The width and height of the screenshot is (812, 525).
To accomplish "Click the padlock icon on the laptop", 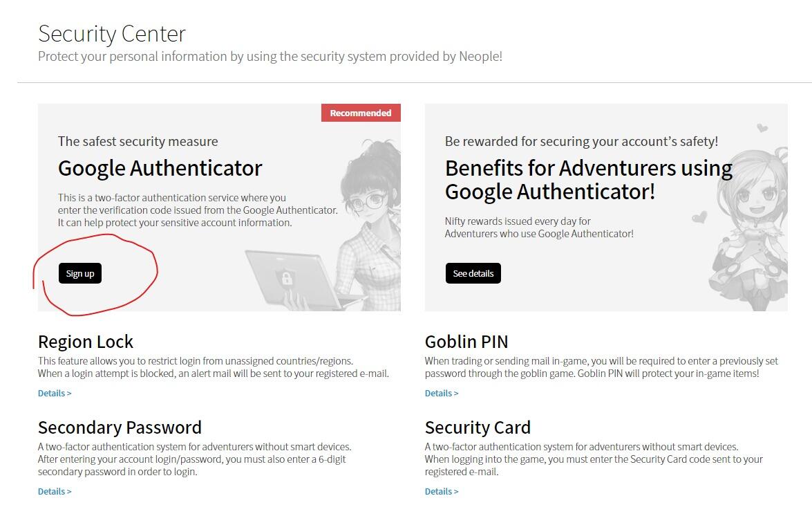I will click(285, 278).
